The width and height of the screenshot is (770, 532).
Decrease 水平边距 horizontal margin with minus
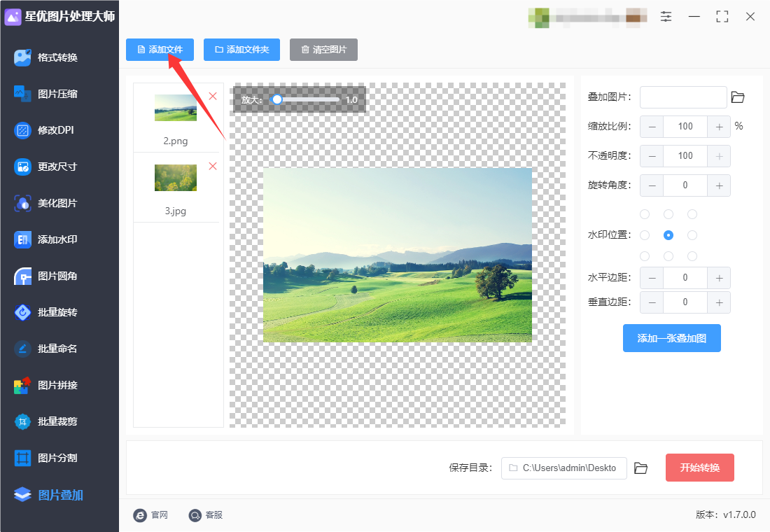pyautogui.click(x=652, y=278)
